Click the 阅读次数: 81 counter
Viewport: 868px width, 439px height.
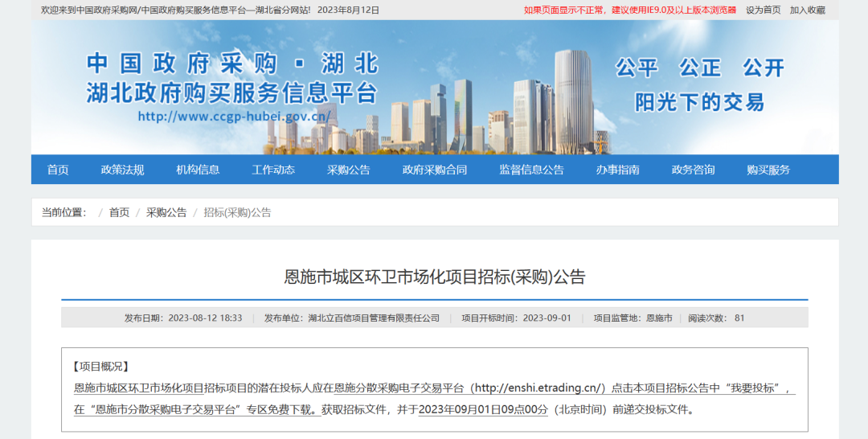pos(716,318)
